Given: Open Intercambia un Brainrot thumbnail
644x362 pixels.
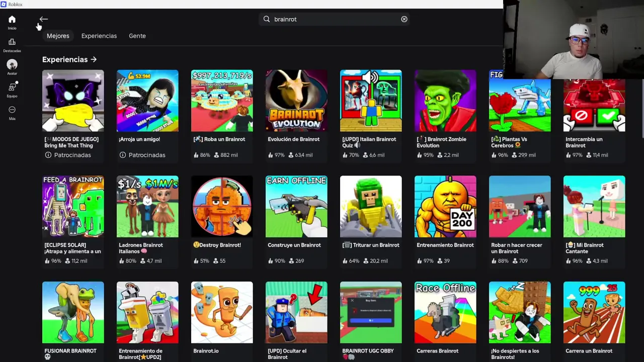Looking at the screenshot, I should pos(594,106).
